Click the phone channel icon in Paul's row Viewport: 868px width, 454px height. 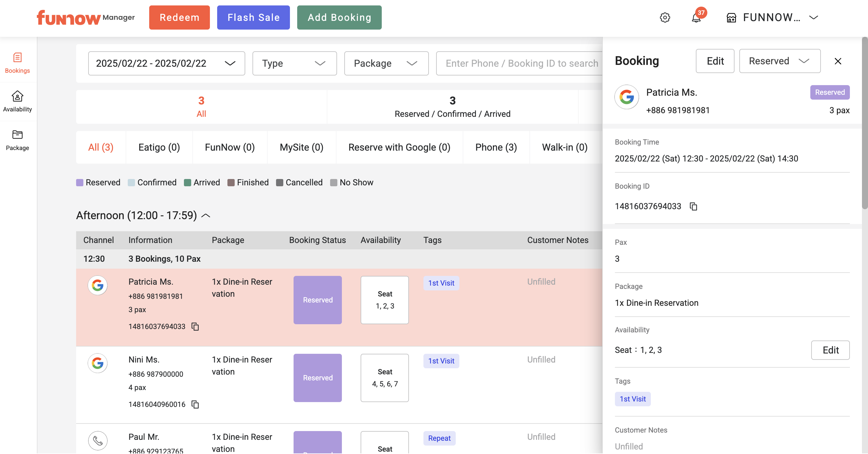(97, 440)
